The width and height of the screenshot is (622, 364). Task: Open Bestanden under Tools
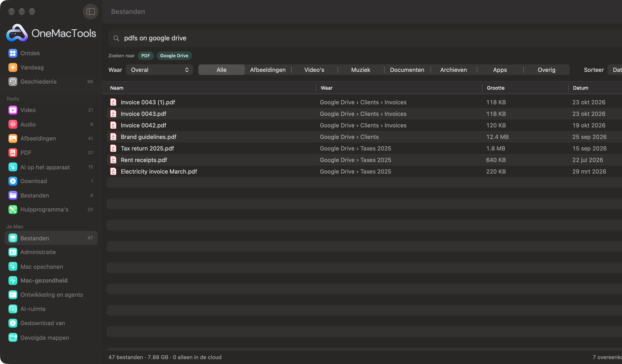(x=51, y=195)
